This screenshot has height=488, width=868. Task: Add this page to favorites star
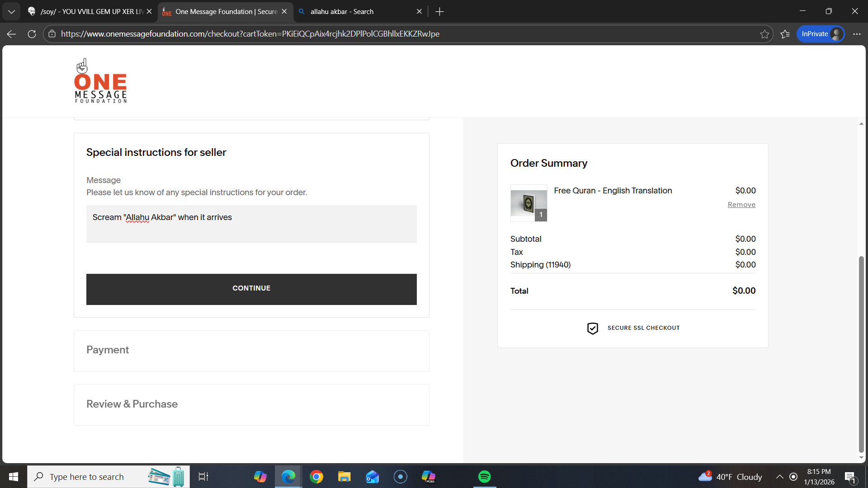click(764, 34)
